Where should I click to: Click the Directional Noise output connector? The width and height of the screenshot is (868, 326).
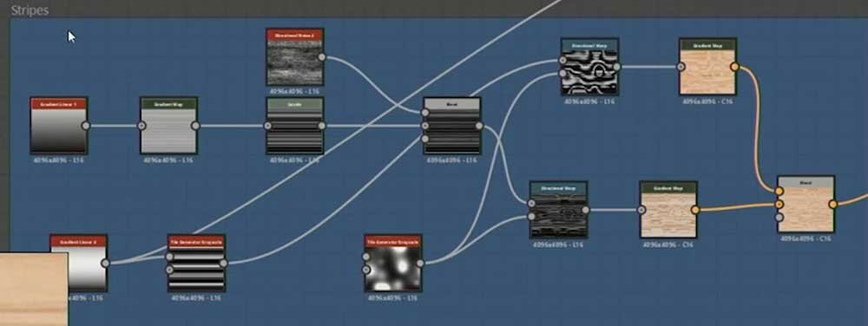click(x=322, y=57)
